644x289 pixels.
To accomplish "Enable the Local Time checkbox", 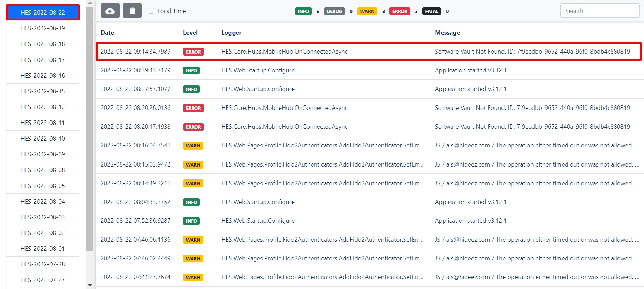I will click(x=151, y=11).
